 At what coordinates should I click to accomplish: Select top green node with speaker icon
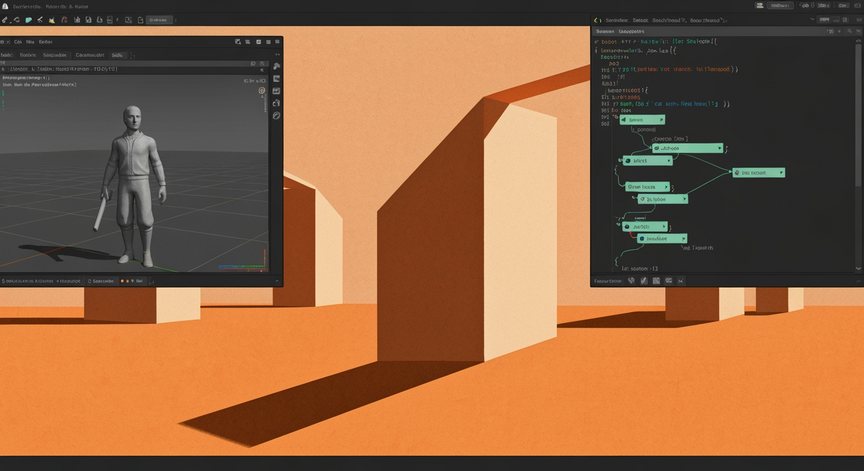coord(642,120)
